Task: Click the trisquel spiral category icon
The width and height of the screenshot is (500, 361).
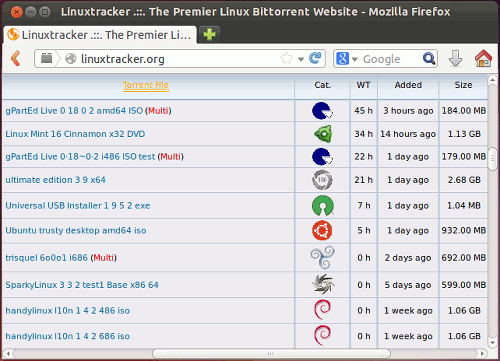Action: click(322, 257)
